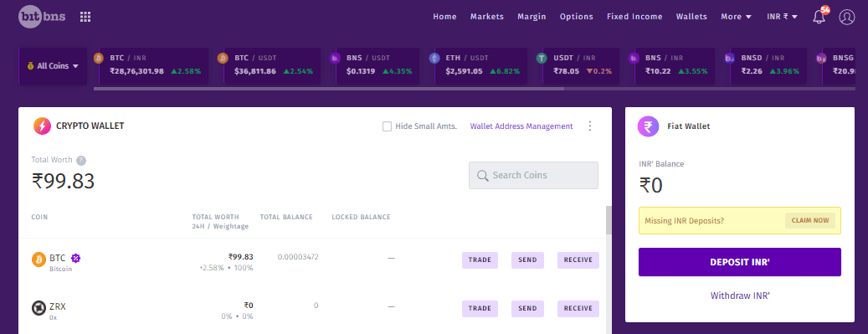This screenshot has width=868, height=334.
Task: Click TRADE in the BTC row
Action: click(x=480, y=259)
